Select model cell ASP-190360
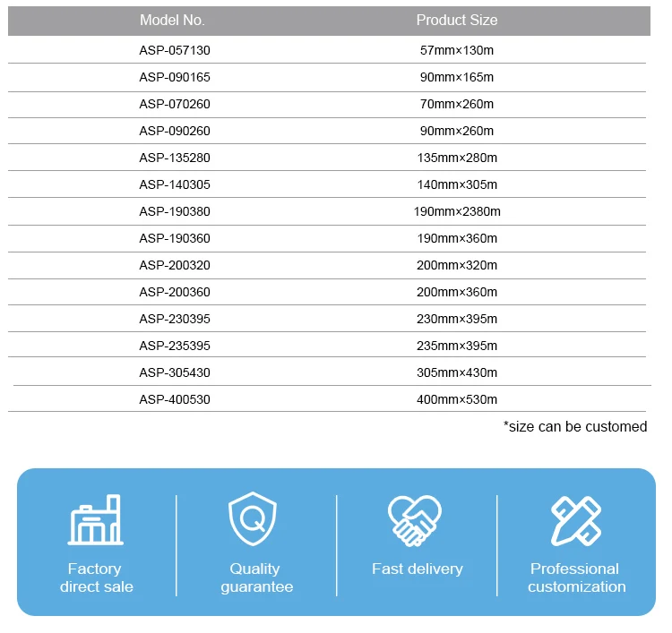672x633 pixels. click(x=175, y=238)
